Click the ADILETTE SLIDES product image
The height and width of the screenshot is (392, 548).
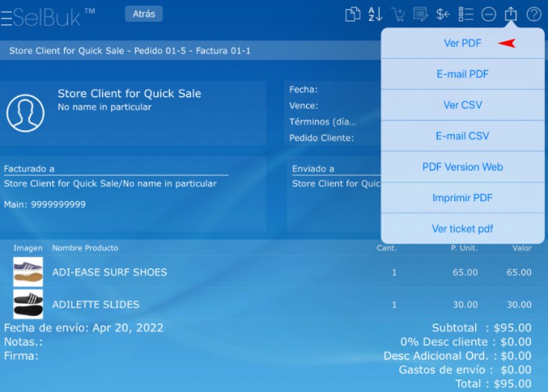pos(28,304)
